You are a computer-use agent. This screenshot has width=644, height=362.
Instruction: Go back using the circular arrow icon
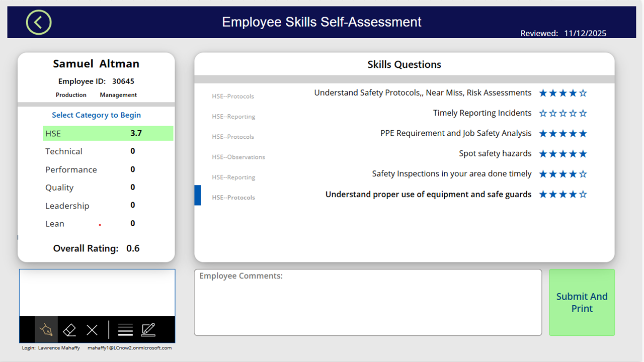pos(39,23)
